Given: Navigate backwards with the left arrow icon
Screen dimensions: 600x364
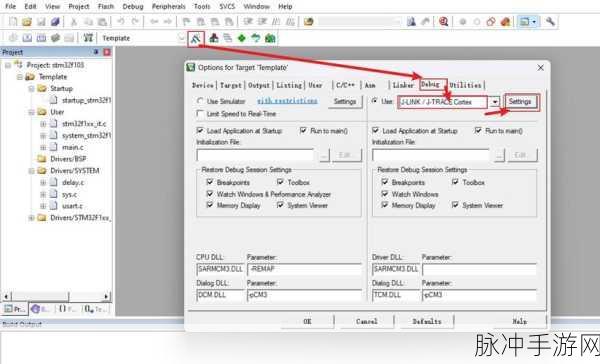Looking at the screenshot, I should (x=154, y=21).
